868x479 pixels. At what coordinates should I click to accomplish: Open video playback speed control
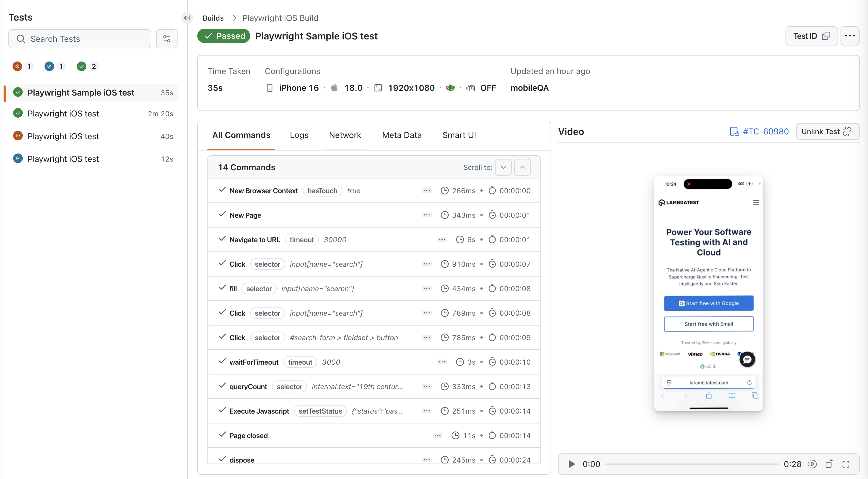[x=812, y=464]
